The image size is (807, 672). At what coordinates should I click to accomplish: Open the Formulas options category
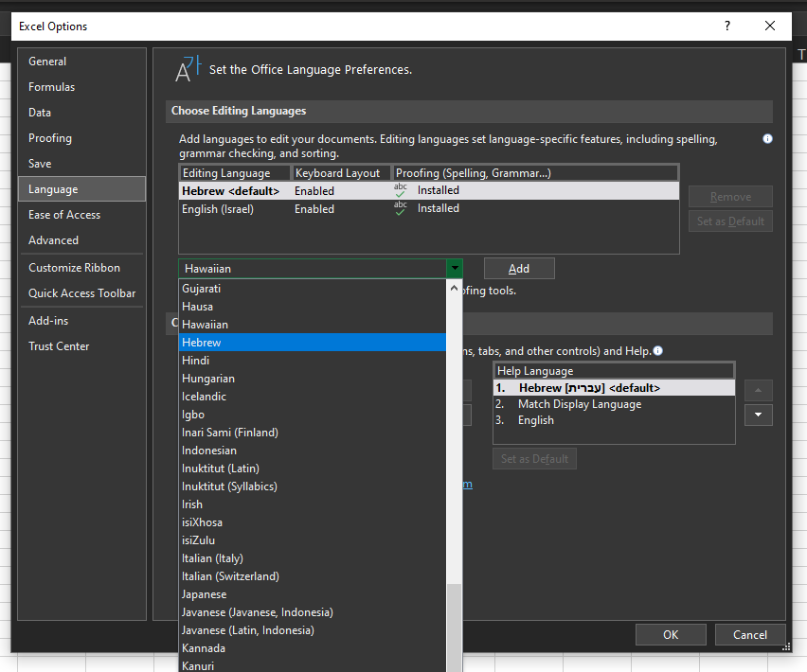point(81,87)
